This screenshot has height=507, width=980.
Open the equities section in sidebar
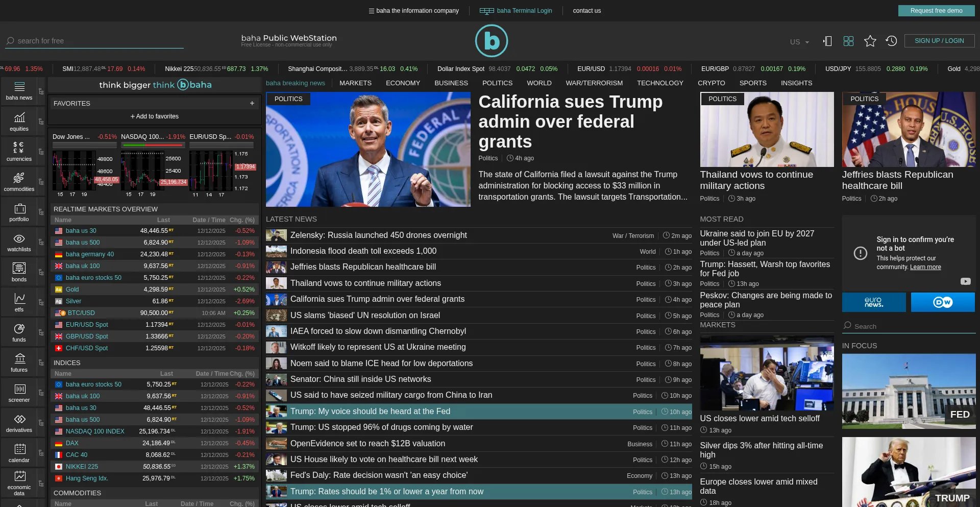click(x=19, y=122)
